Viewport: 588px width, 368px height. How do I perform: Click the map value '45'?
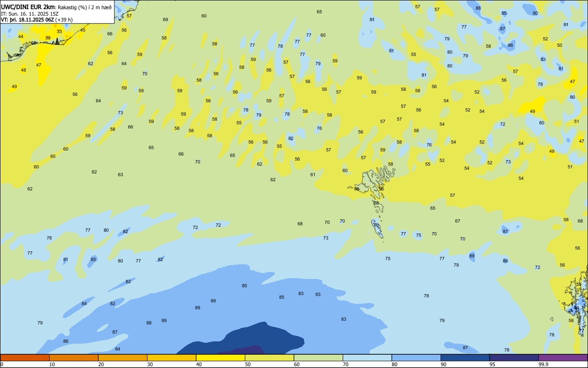[x=83, y=30]
